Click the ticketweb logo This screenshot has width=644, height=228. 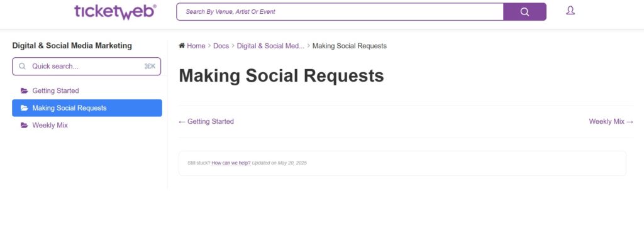[115, 12]
